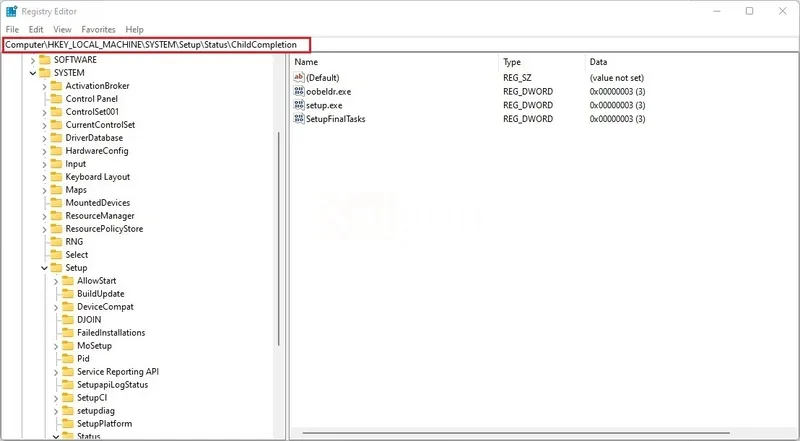Click the Registry Editor title bar icon
The width and height of the screenshot is (800, 441).
[11, 11]
